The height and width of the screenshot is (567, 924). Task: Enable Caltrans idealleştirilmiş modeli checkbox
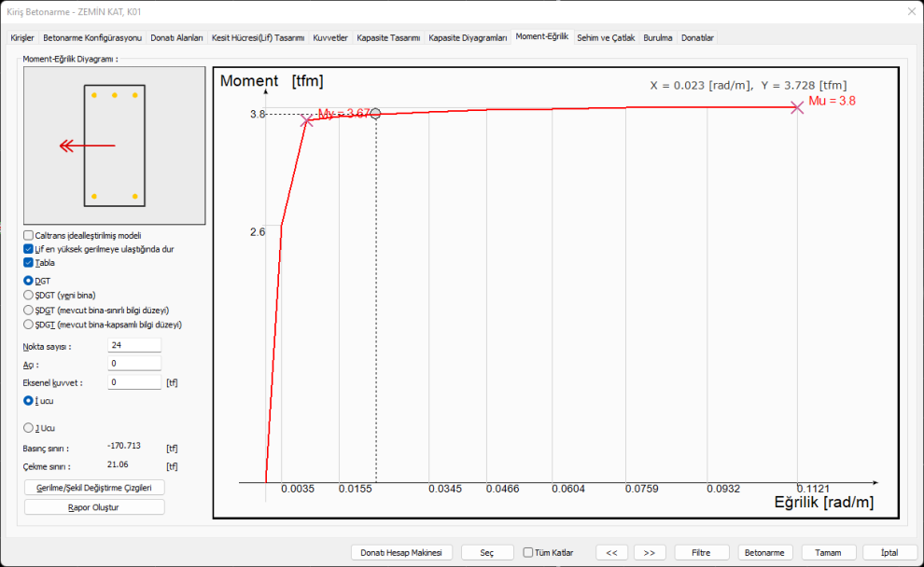[29, 236]
